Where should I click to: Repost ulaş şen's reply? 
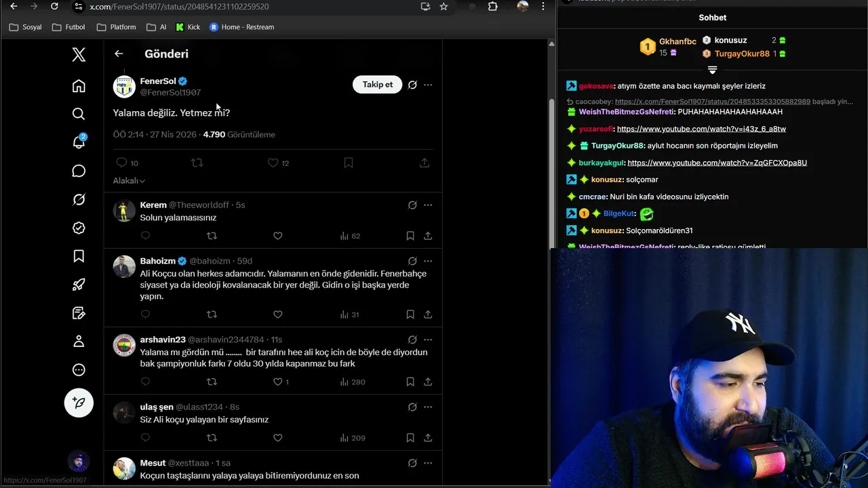click(212, 438)
